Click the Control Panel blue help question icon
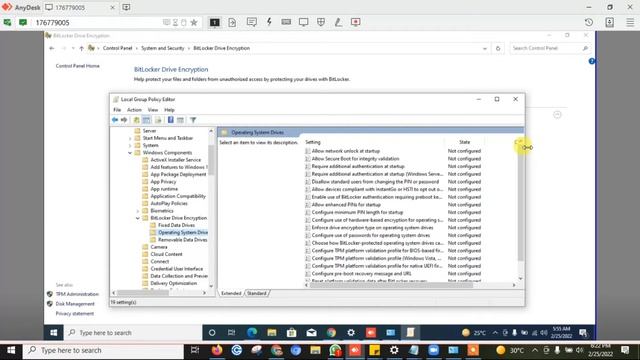 (591, 61)
